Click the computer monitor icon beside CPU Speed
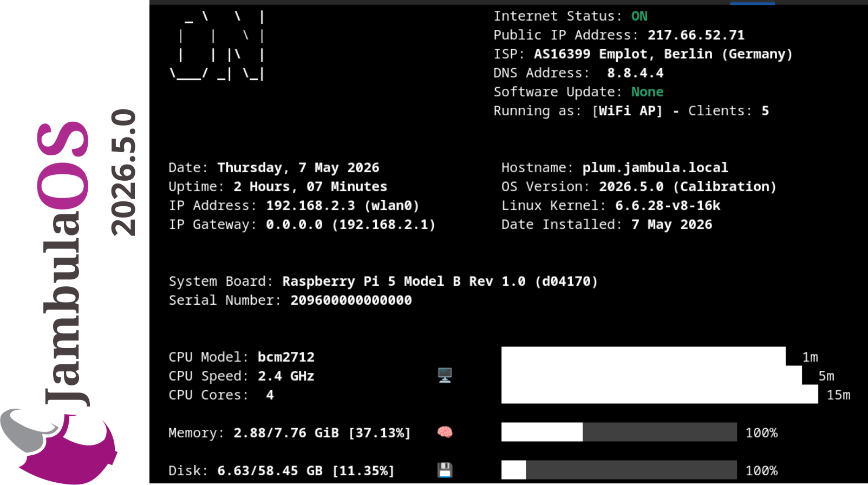This screenshot has width=868, height=485. [445, 375]
